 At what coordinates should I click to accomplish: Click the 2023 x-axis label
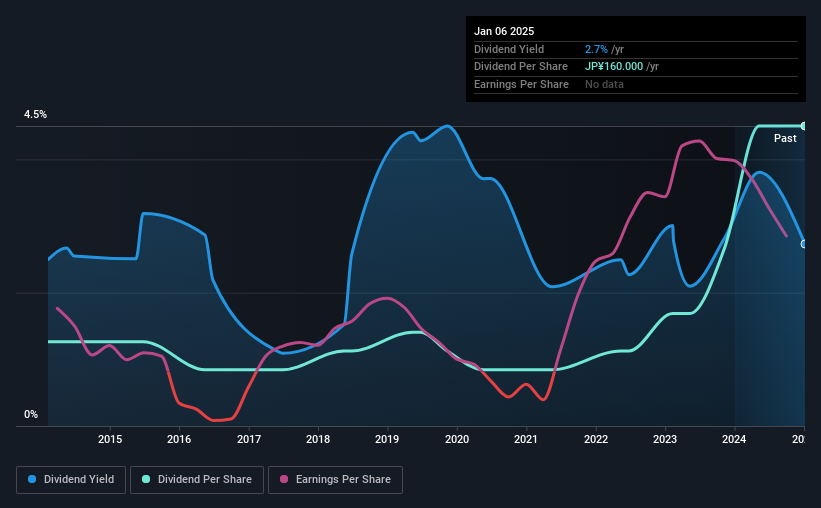[x=665, y=439]
